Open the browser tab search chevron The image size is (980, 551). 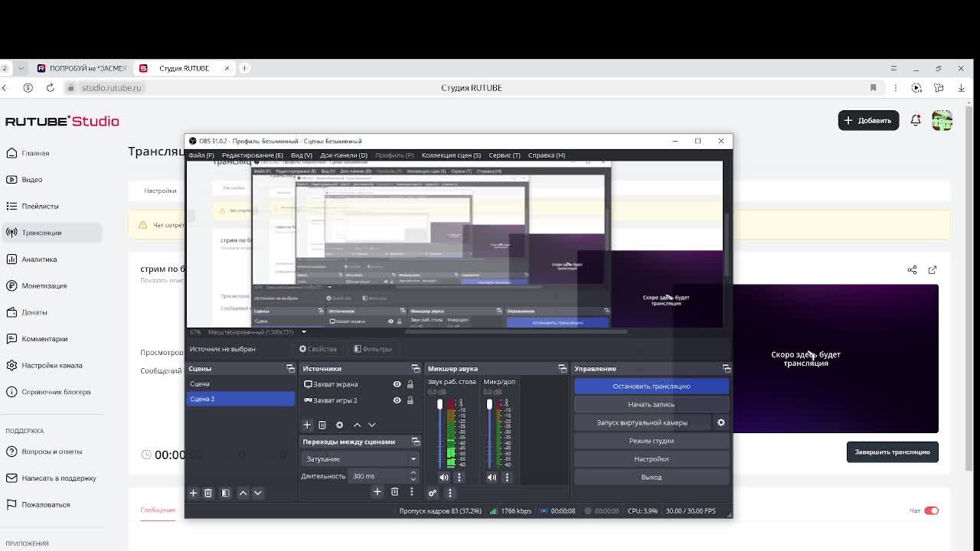(x=21, y=68)
